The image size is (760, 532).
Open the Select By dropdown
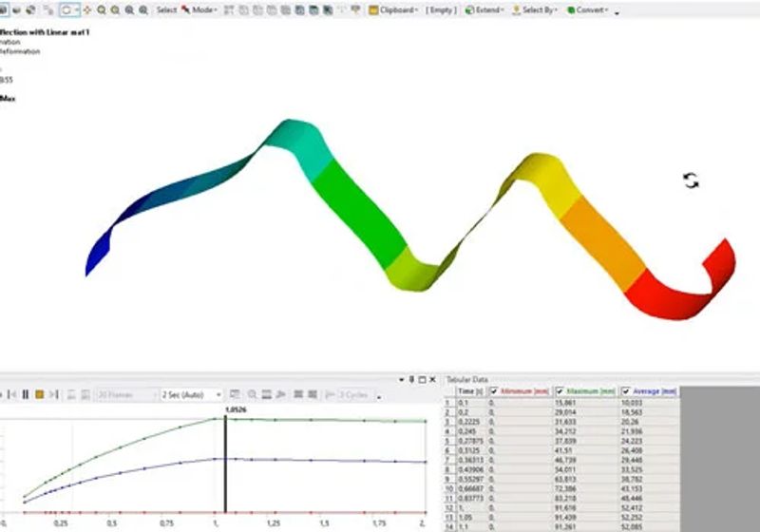click(535, 9)
